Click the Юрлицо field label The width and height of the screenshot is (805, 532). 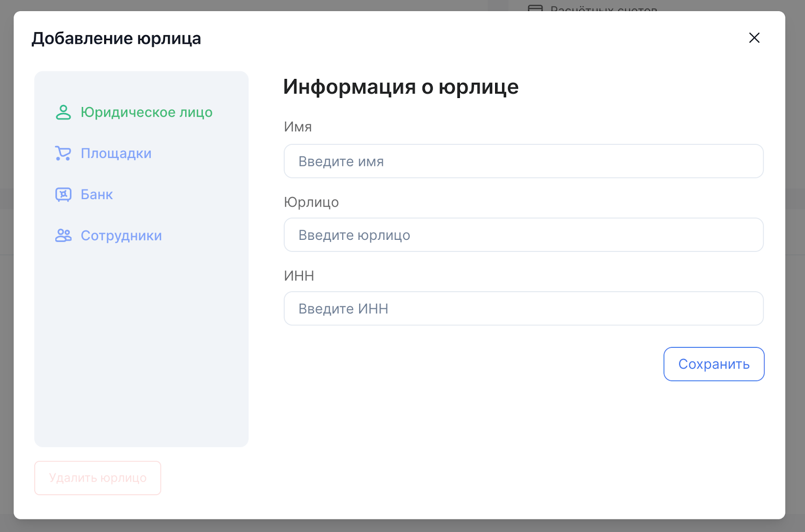tap(311, 202)
